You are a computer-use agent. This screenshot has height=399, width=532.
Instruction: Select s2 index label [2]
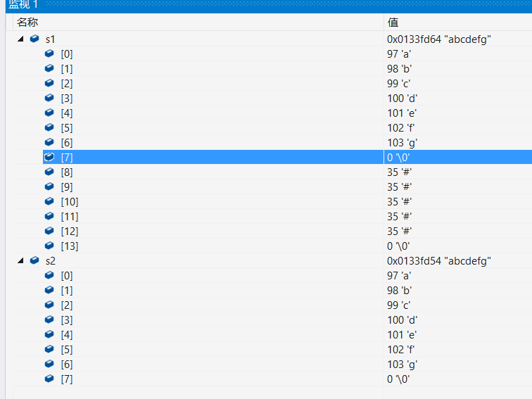[x=67, y=305]
